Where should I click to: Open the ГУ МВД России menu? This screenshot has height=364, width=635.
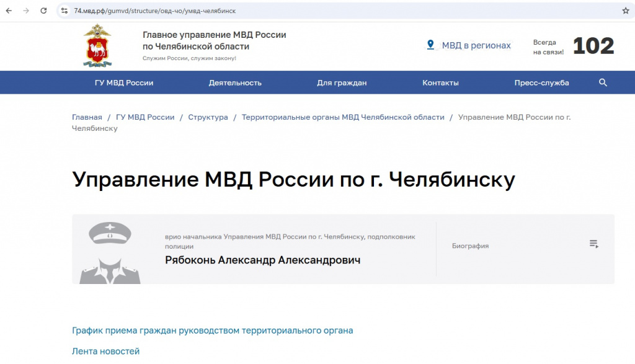pos(123,82)
